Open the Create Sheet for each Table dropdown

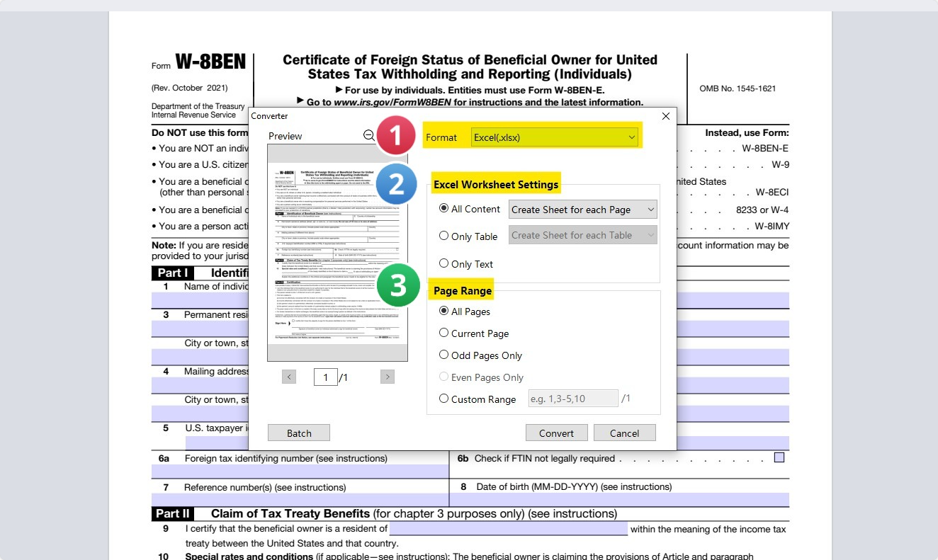[x=582, y=235]
